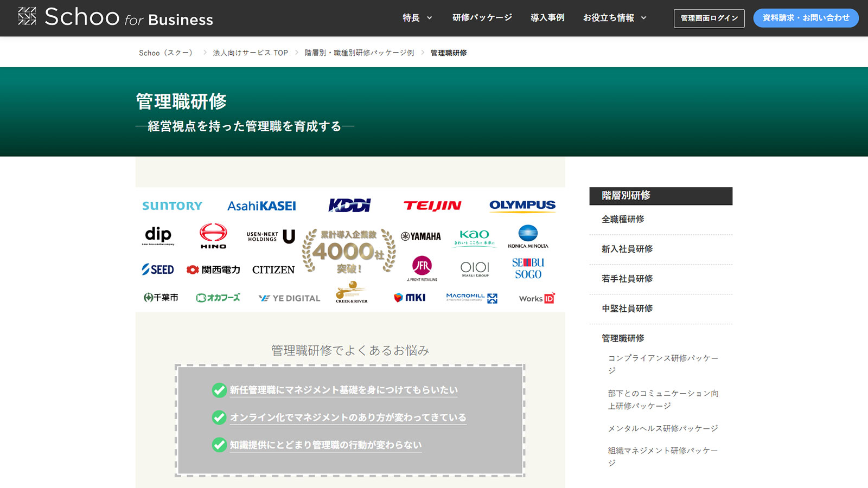This screenshot has height=488, width=868.
Task: Open 組織マネジメント研修パッケージ sidebar link
Action: tap(663, 457)
